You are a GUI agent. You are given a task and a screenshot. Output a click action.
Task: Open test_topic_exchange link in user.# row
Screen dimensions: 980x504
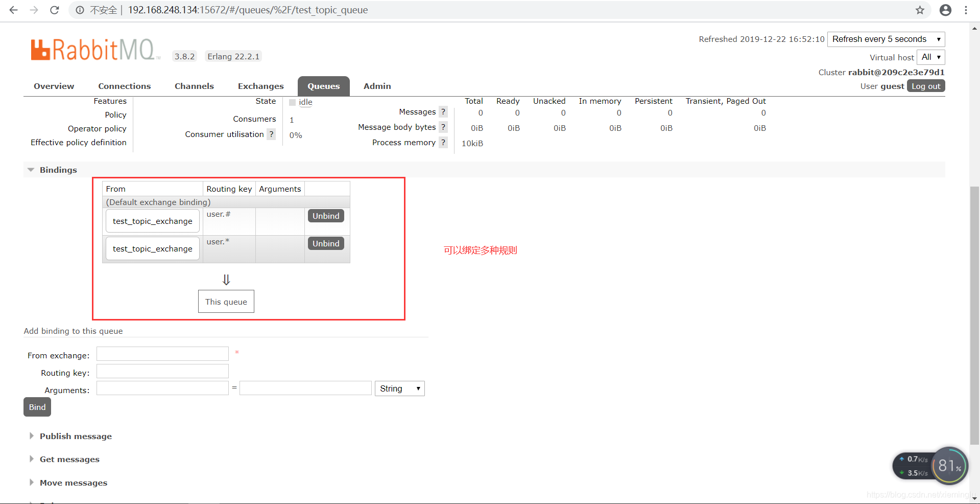point(153,221)
